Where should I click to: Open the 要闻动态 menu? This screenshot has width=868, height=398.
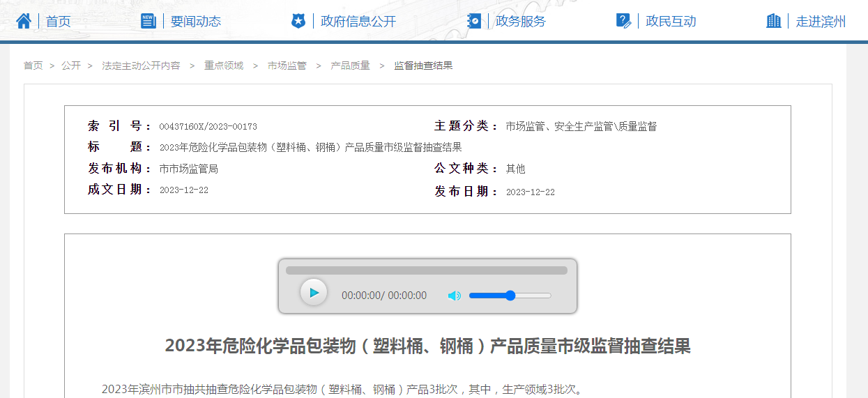point(196,22)
